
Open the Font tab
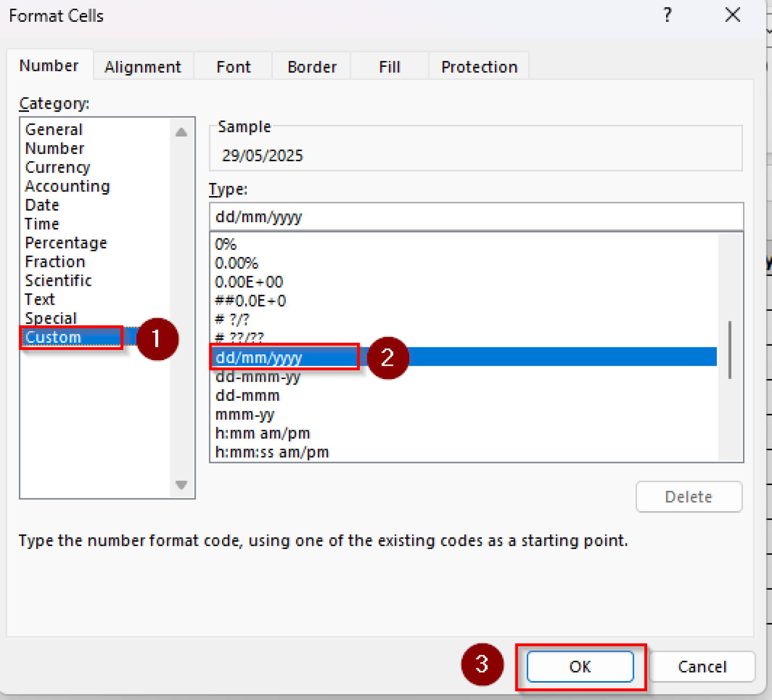(x=233, y=66)
